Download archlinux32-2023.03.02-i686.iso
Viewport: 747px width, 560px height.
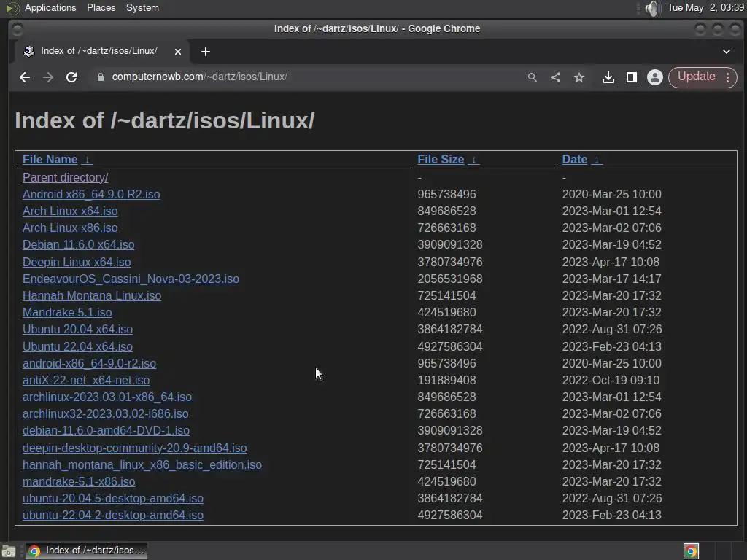coord(105,414)
